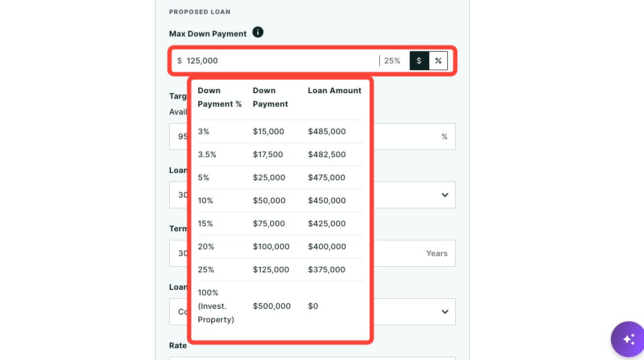Open the bottom Loan type dropdown chevron
The height and width of the screenshot is (360, 644).
pyautogui.click(x=445, y=312)
